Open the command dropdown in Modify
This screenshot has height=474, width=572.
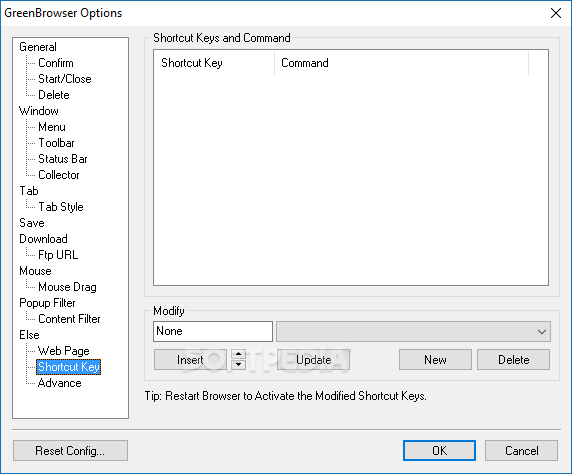413,331
